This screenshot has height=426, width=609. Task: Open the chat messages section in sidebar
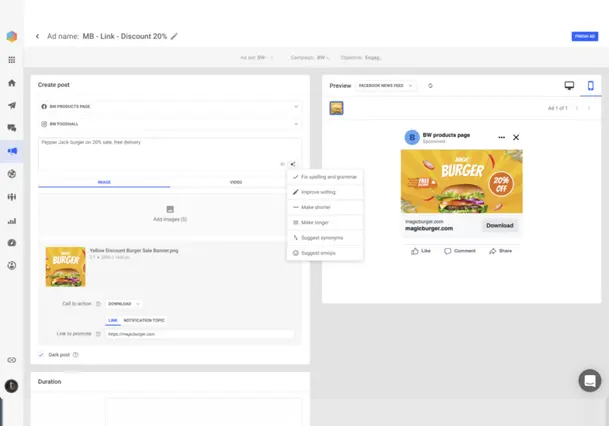12,128
